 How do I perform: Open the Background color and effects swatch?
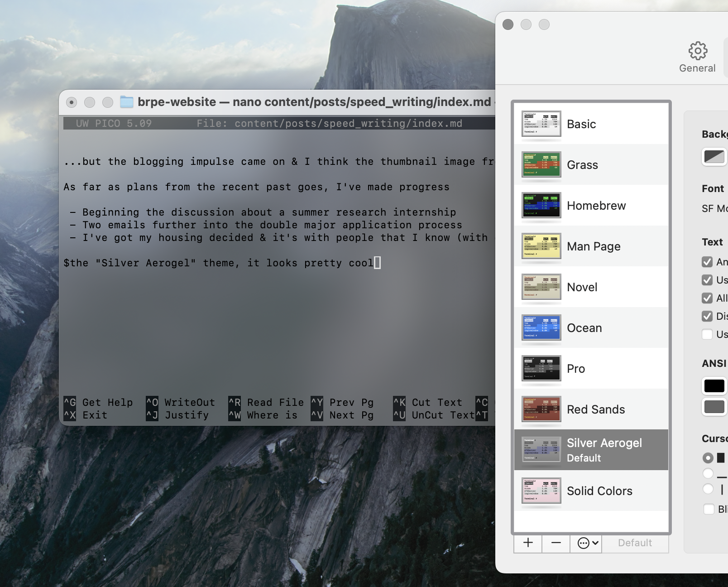[714, 157]
